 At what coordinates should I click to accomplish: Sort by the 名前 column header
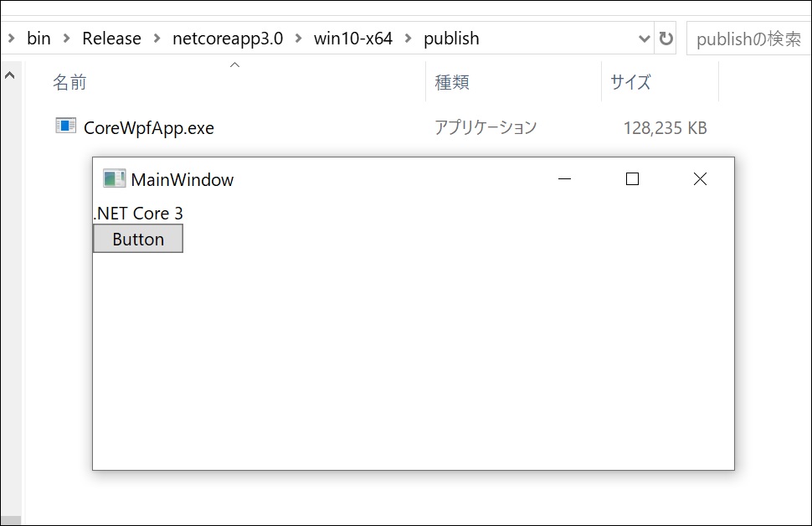point(69,82)
